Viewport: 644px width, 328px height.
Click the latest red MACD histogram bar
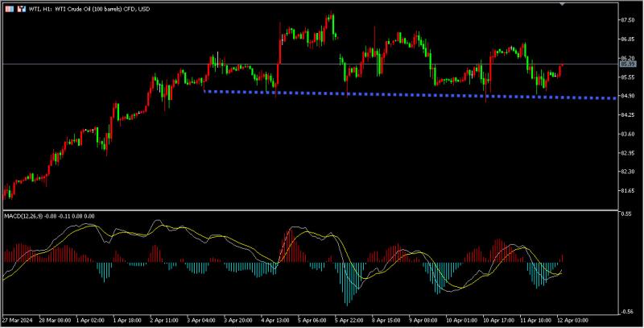coord(561,258)
